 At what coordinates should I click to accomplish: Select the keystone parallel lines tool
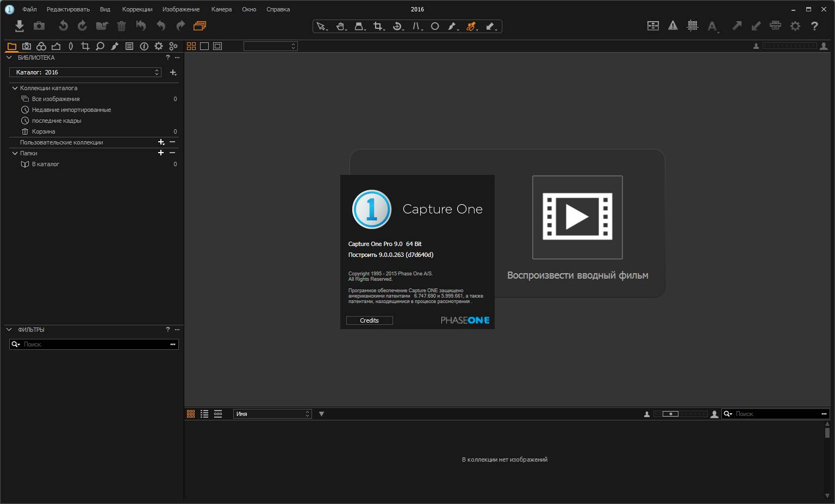pyautogui.click(x=416, y=26)
